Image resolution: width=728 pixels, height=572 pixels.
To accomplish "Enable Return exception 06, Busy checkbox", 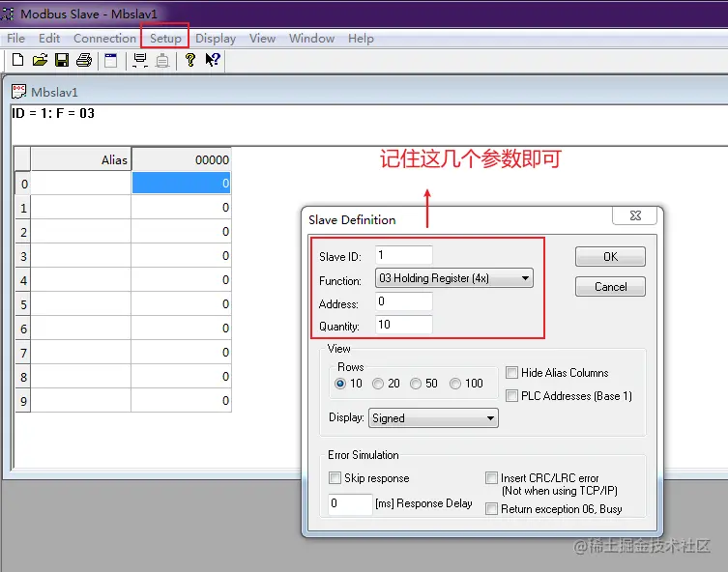I will point(491,509).
